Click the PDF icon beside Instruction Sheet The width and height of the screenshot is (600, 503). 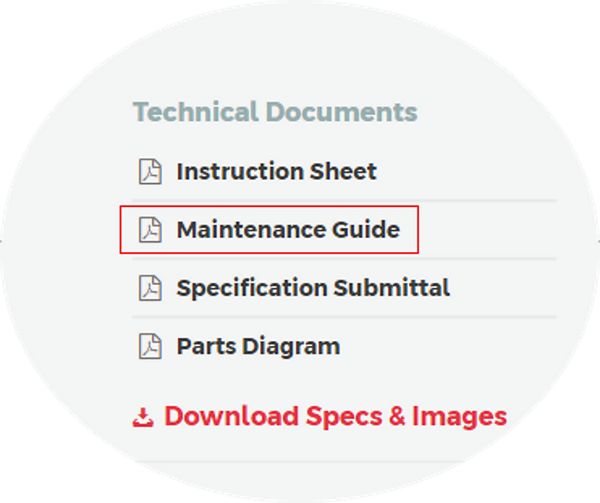[x=150, y=171]
